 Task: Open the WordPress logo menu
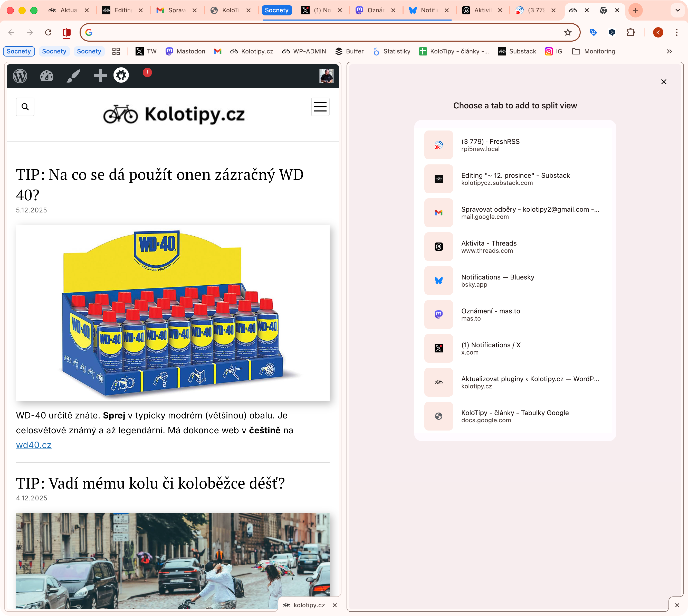20,76
